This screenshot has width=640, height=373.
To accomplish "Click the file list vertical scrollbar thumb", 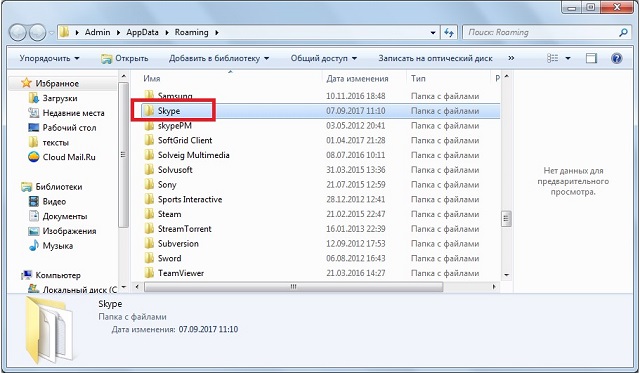I will pyautogui.click(x=506, y=219).
